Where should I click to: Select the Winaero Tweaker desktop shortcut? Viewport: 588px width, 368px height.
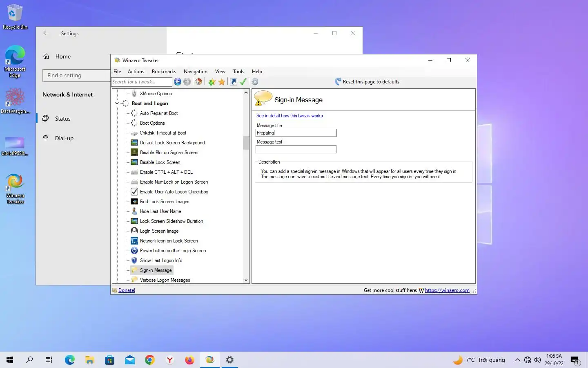coord(15,188)
